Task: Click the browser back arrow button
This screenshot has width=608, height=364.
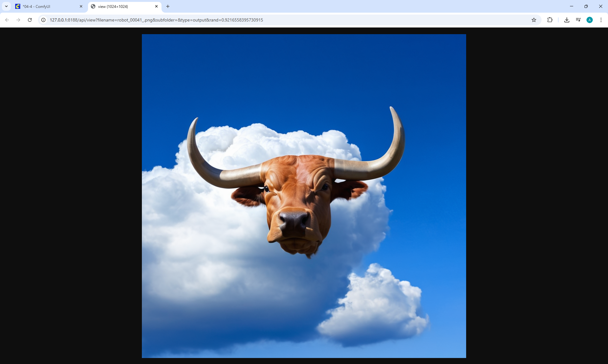Action: [x=7, y=20]
